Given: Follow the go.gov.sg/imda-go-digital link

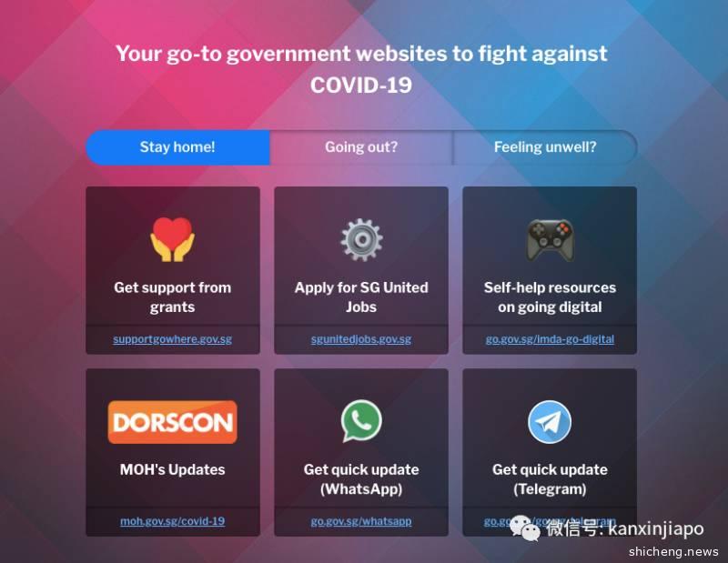Looking at the screenshot, I should [x=550, y=339].
